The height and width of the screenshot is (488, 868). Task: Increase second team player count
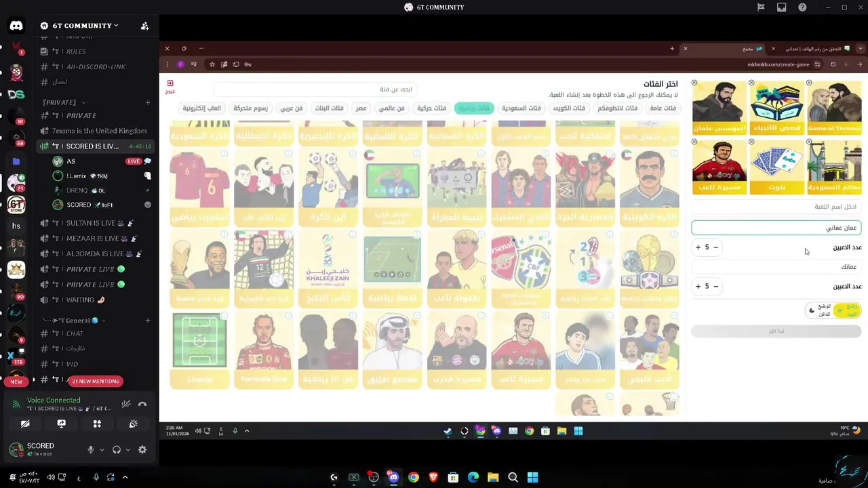(698, 286)
